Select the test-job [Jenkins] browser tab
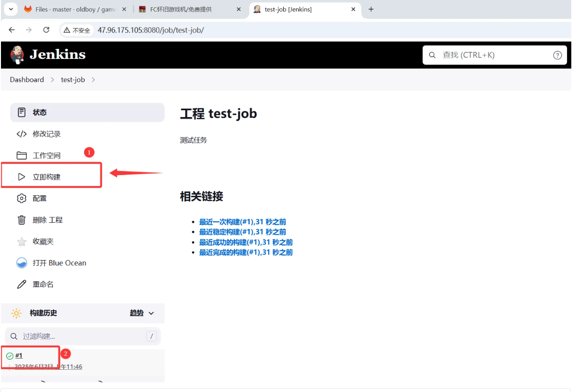580x392 pixels. 304,9
